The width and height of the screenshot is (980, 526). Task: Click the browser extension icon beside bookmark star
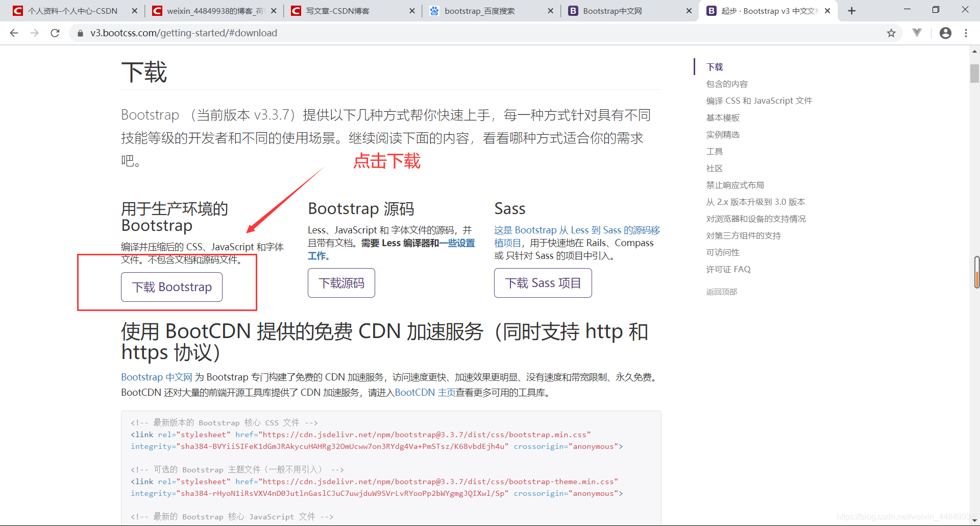(x=917, y=33)
